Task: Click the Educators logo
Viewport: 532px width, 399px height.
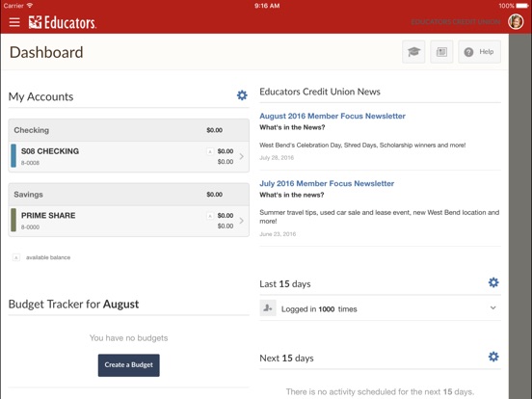Action: (x=63, y=22)
